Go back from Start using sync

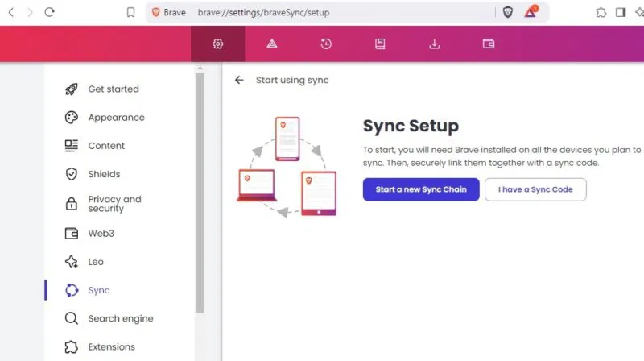[x=239, y=80]
